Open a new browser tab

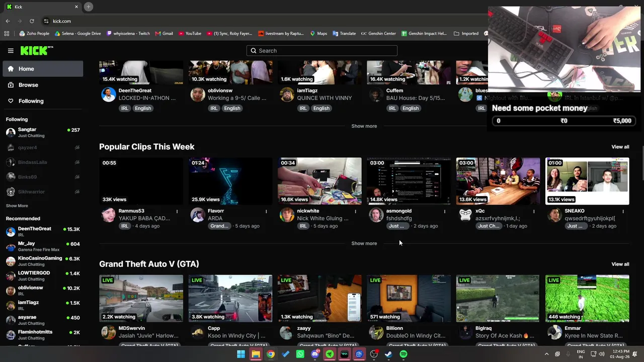point(88,7)
